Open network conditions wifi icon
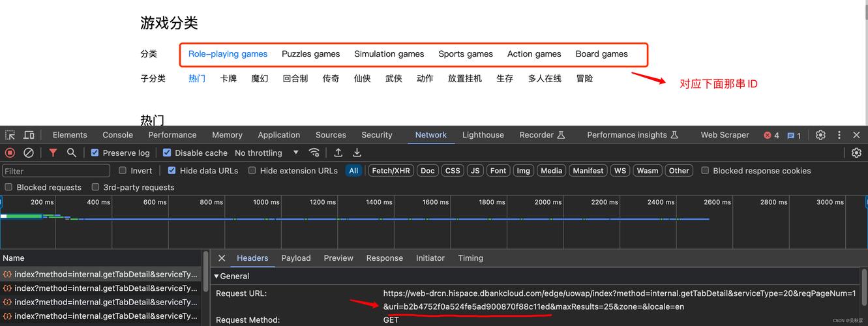Image resolution: width=868 pixels, height=326 pixels. (x=314, y=153)
